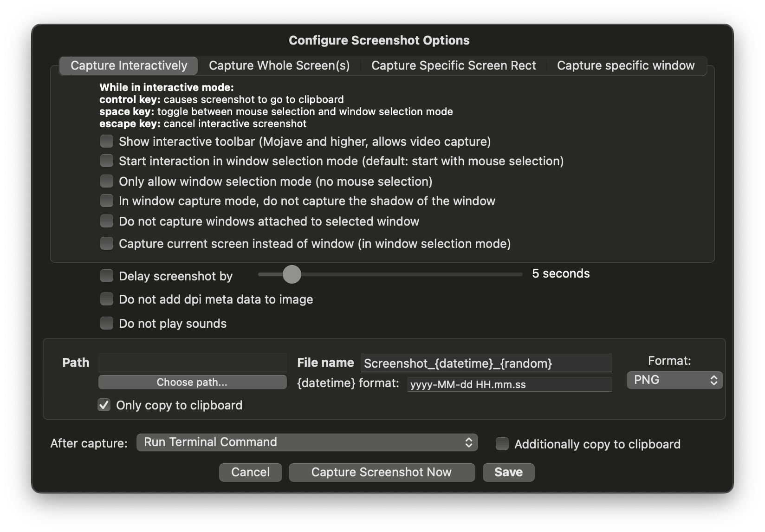The image size is (765, 532).
Task: Toggle the Delay screenshot by checkbox
Action: [107, 276]
